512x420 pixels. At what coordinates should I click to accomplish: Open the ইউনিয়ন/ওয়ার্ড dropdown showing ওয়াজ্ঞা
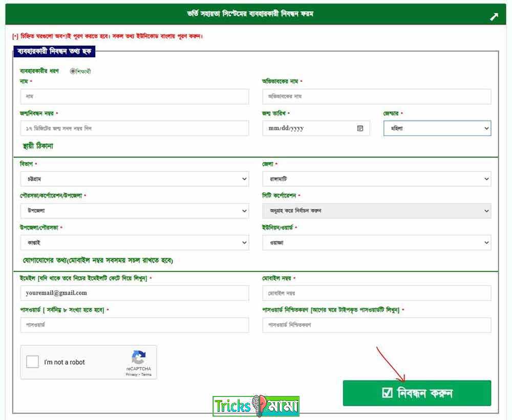point(376,242)
